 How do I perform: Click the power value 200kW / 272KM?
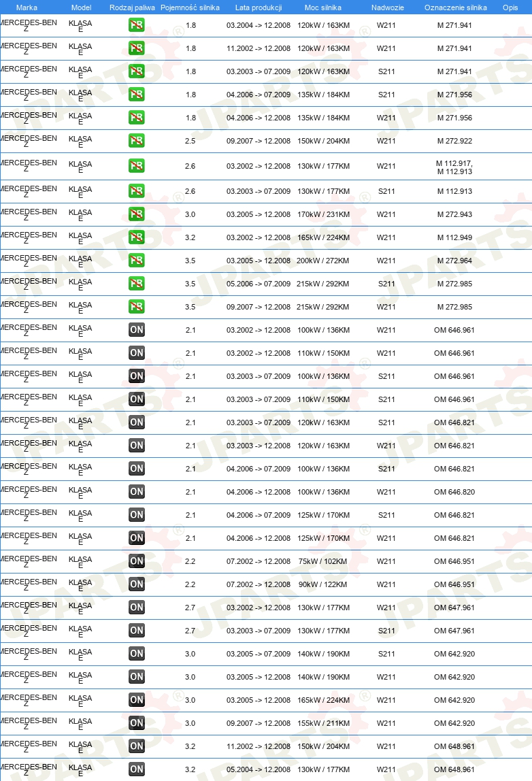point(322,261)
